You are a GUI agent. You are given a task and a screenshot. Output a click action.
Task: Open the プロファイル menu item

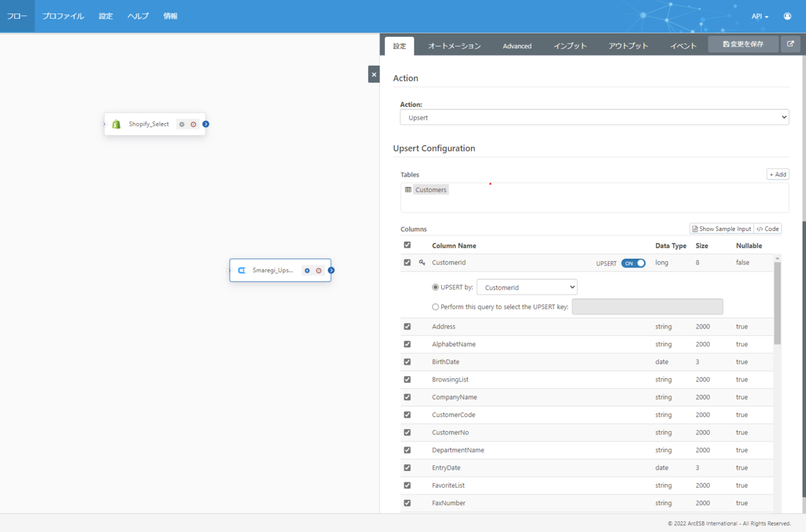coord(63,16)
